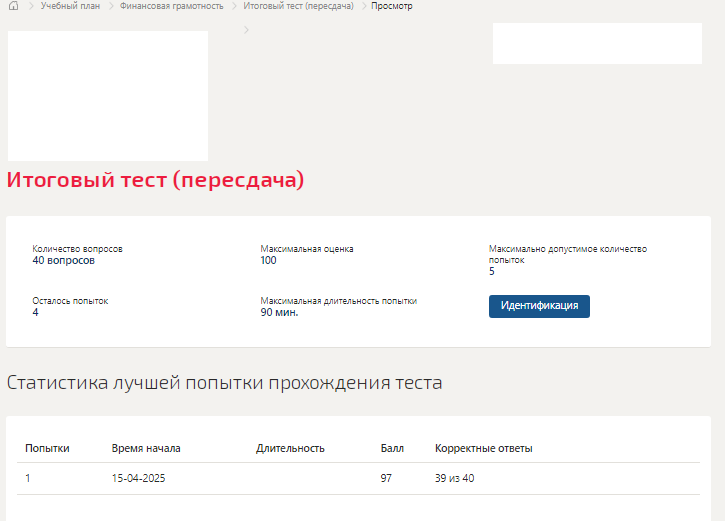
Task: Open the Учебный план breadcrumb
Action: [x=70, y=6]
